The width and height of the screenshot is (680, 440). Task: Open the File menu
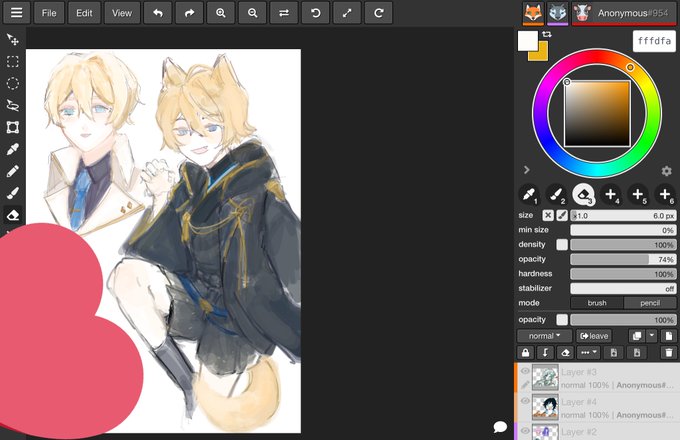(49, 13)
